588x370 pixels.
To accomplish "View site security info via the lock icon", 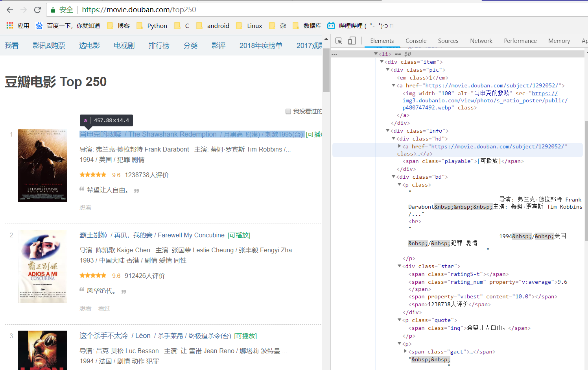I will point(53,10).
